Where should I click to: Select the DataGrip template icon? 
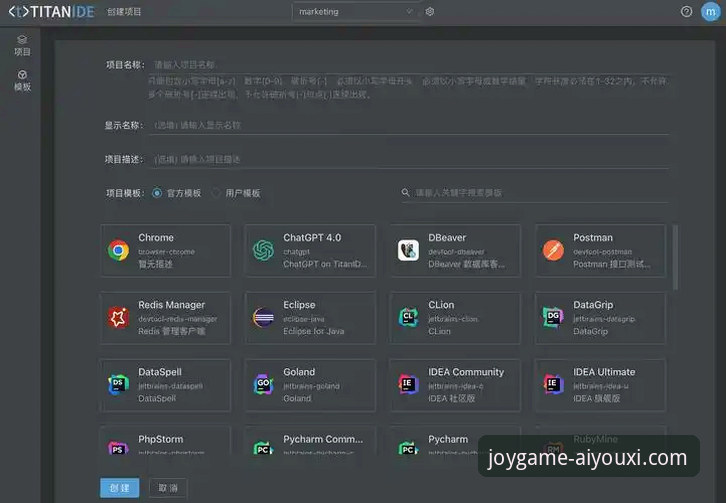(553, 317)
